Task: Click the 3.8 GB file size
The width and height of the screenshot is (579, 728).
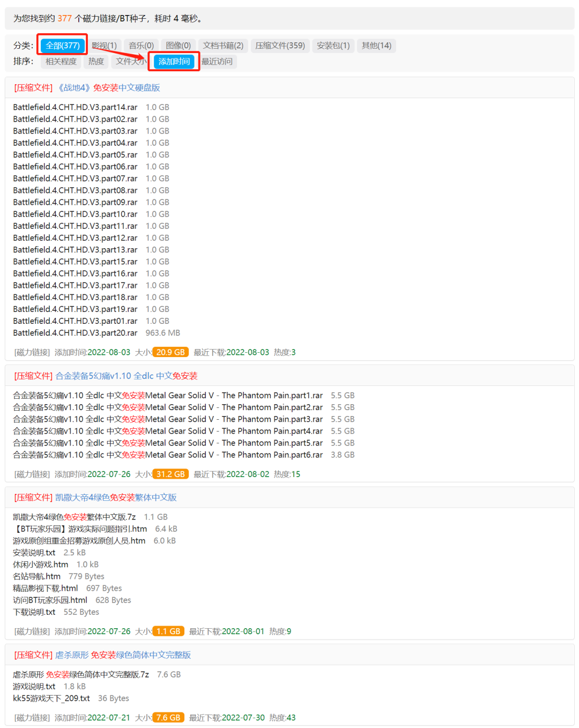Action: click(x=343, y=455)
